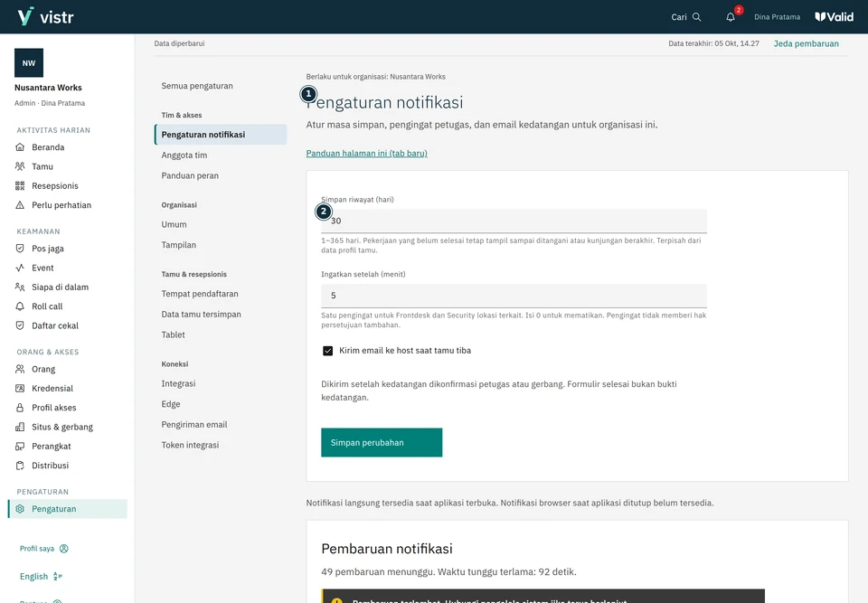Click the Ingatkan setelah (menit) field
The height and width of the screenshot is (603, 868).
click(514, 296)
